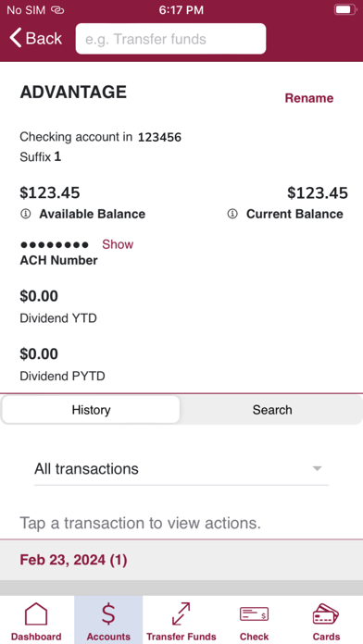The image size is (363, 644).
Task: Click the Back button label
Action: [x=44, y=39]
